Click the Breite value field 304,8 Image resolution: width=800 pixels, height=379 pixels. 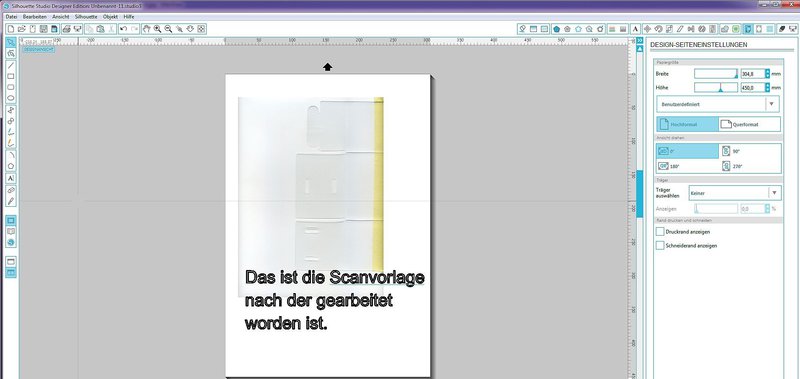(753, 73)
